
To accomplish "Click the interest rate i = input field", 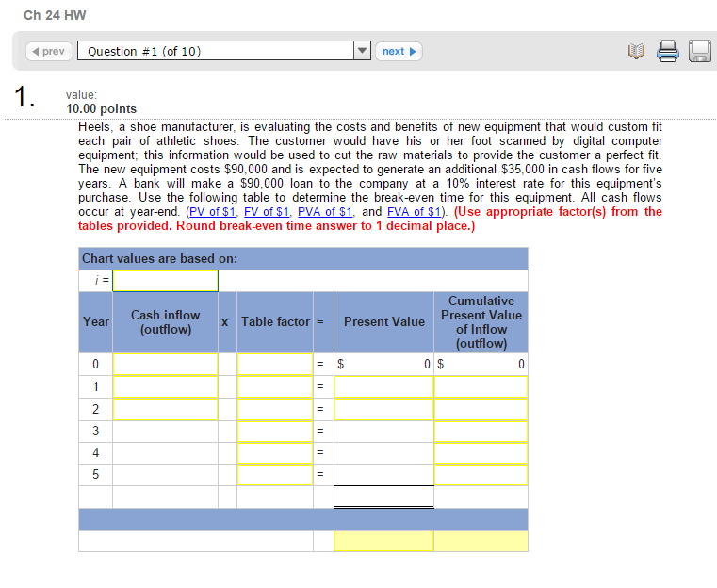I will click(166, 281).
